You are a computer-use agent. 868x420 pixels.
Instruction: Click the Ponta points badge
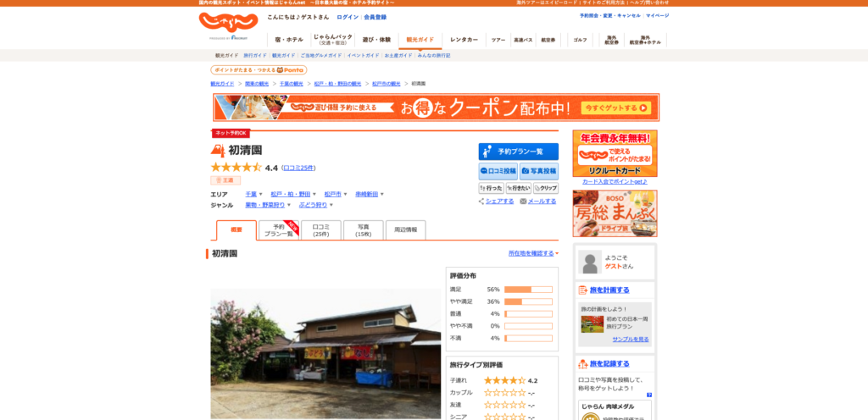point(259,70)
